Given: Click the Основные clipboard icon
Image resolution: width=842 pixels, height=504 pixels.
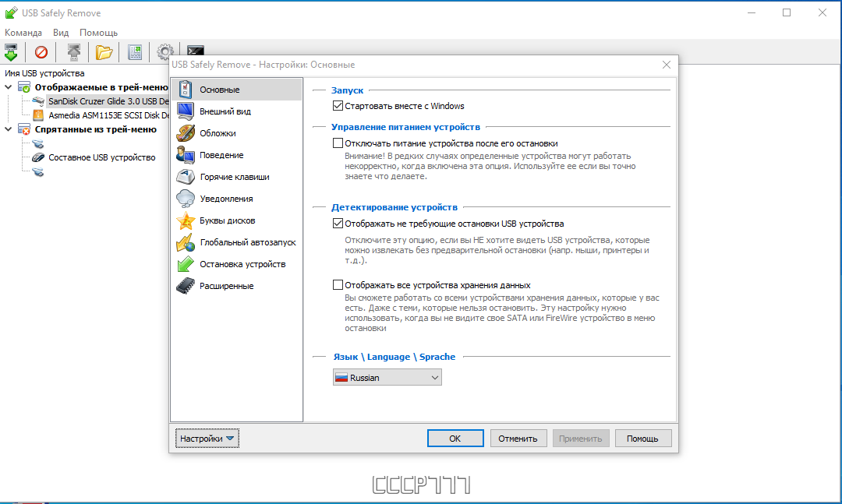Looking at the screenshot, I should [186, 90].
